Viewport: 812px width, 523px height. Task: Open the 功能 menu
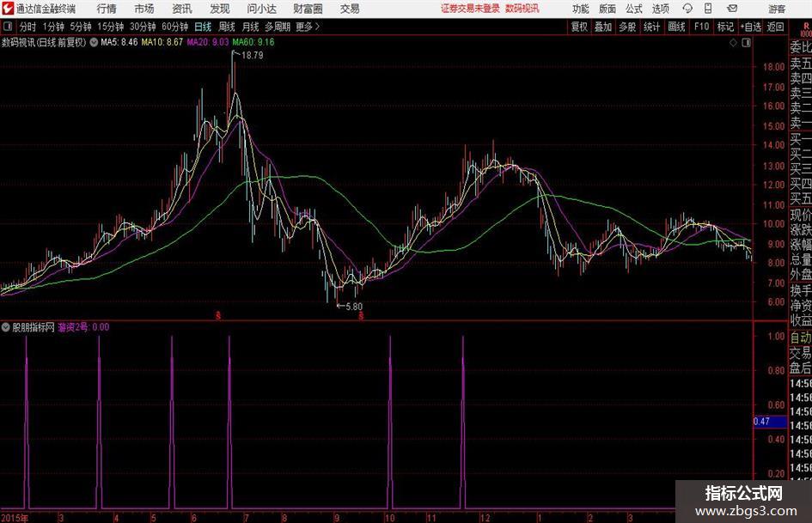[x=581, y=9]
